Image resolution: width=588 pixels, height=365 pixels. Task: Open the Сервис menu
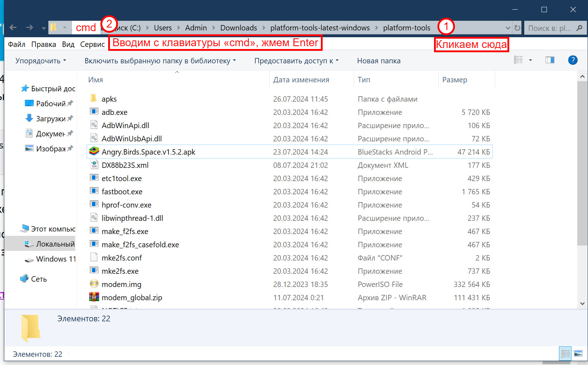point(92,44)
